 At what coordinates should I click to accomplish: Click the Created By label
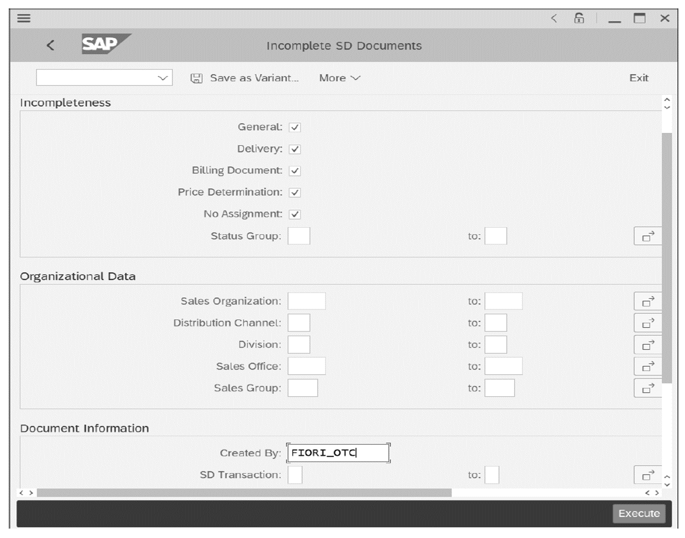(250, 453)
